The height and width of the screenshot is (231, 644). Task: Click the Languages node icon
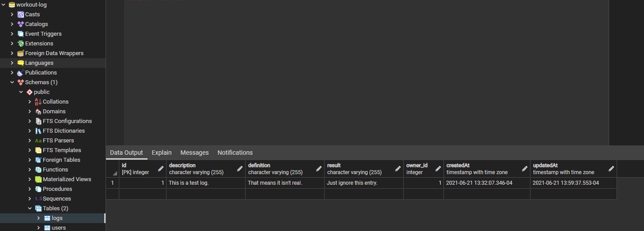20,63
